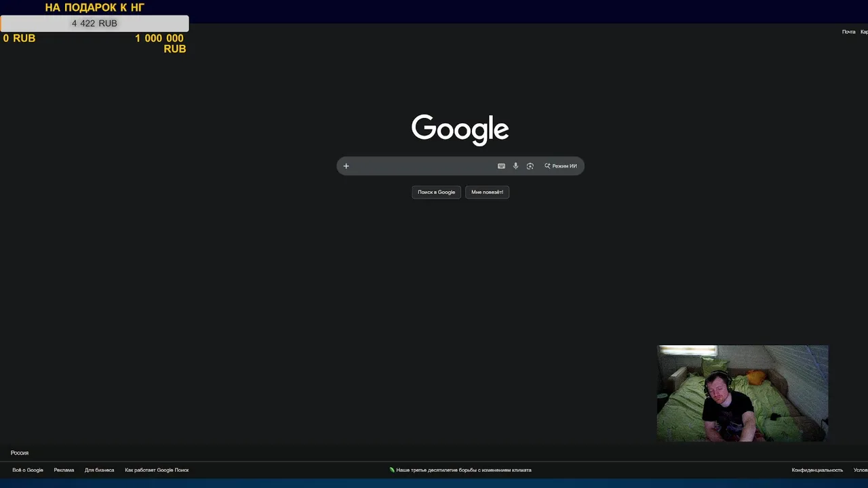This screenshot has height=488, width=868.
Task: Open "Как работает Google Поиск" link
Action: click(157, 470)
